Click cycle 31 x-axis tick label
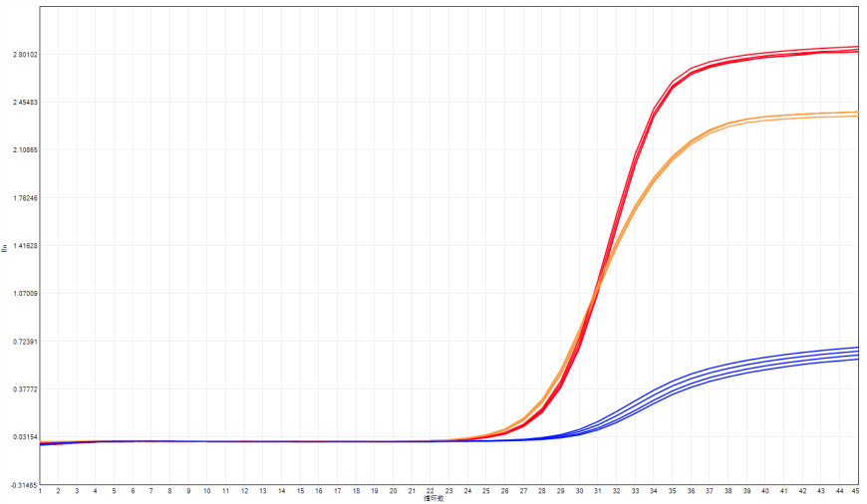The image size is (867, 504). click(x=598, y=491)
